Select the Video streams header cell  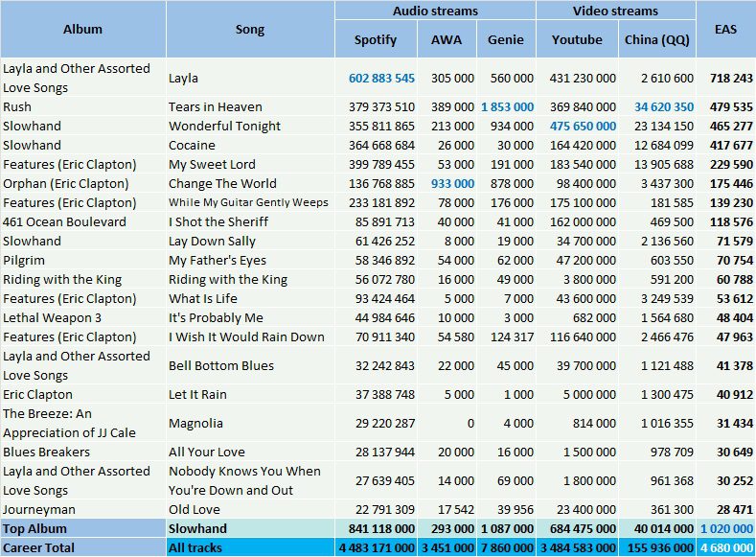[616, 11]
